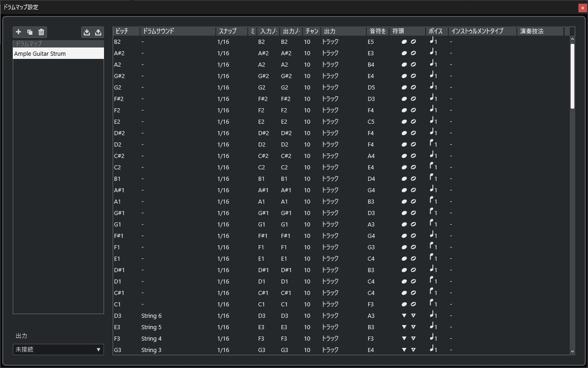Delete drum map with the trash icon
Viewport: 588px width, 368px height.
point(42,32)
